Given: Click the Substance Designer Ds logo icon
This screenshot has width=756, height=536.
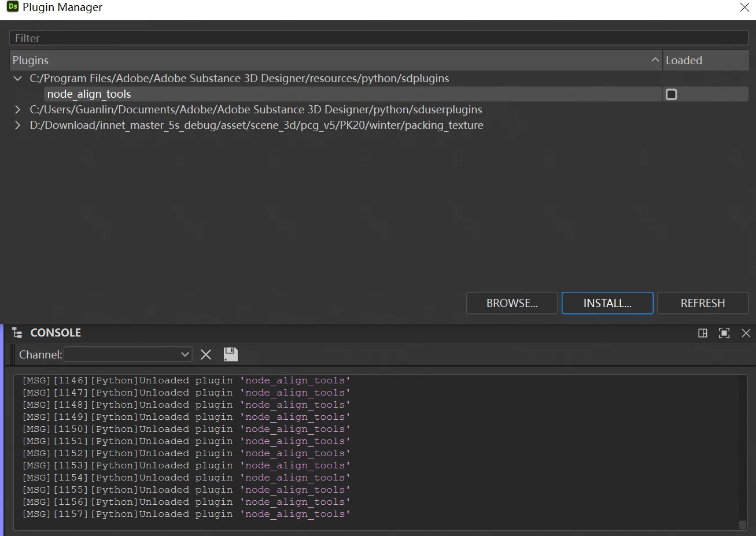Looking at the screenshot, I should (x=12, y=6).
